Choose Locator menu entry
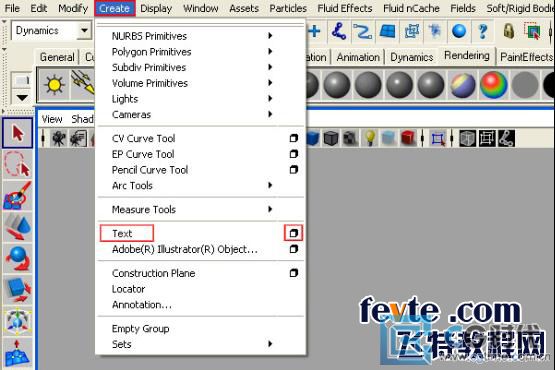555x370 pixels. (128, 289)
